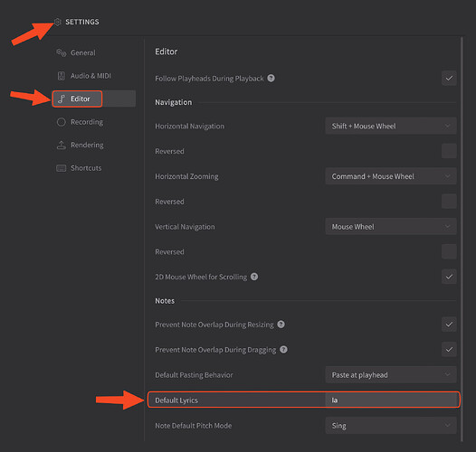Enable Reversed checkbox under Horizontal Navigation
The height and width of the screenshot is (452, 476).
449,151
